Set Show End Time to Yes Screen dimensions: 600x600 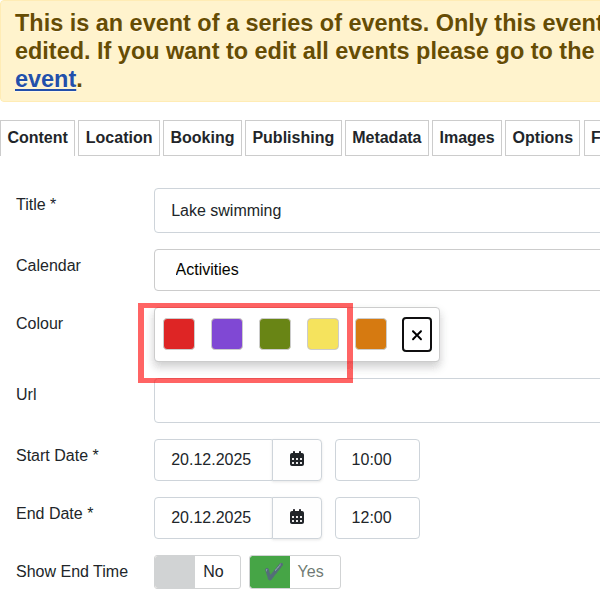point(295,572)
